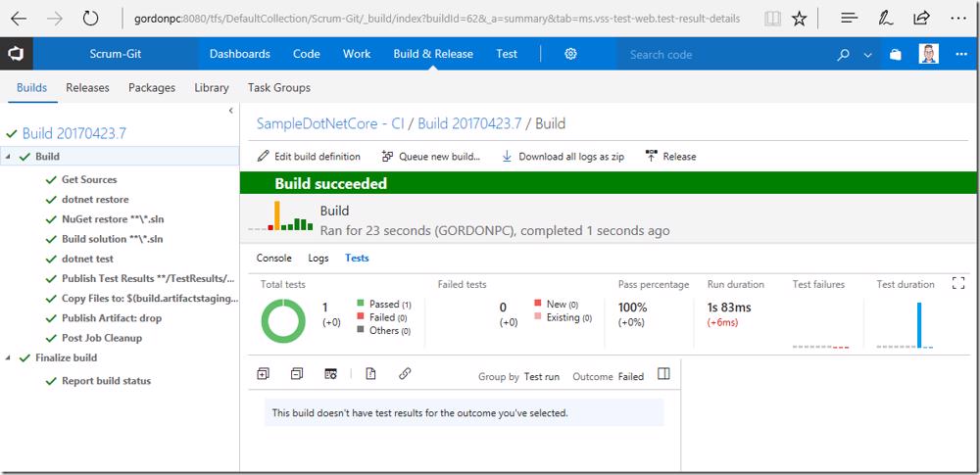Select the Report build status step
The height and width of the screenshot is (475, 980).
pos(106,381)
